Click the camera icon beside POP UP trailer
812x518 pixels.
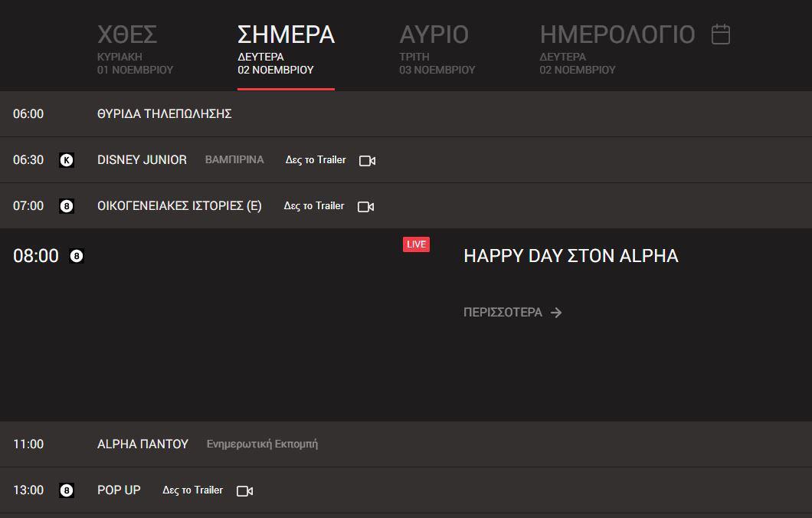[244, 491]
